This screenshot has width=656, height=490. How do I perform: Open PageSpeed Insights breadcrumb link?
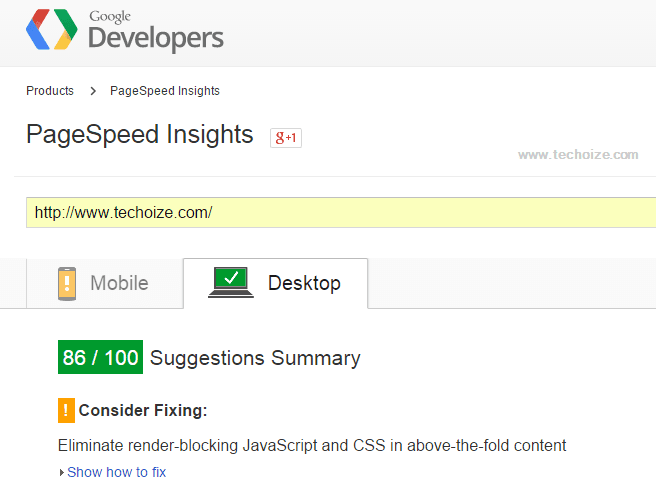coord(165,91)
